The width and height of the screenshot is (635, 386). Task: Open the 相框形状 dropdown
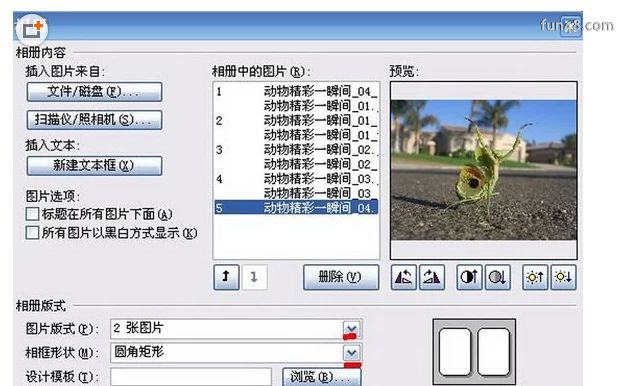click(352, 352)
